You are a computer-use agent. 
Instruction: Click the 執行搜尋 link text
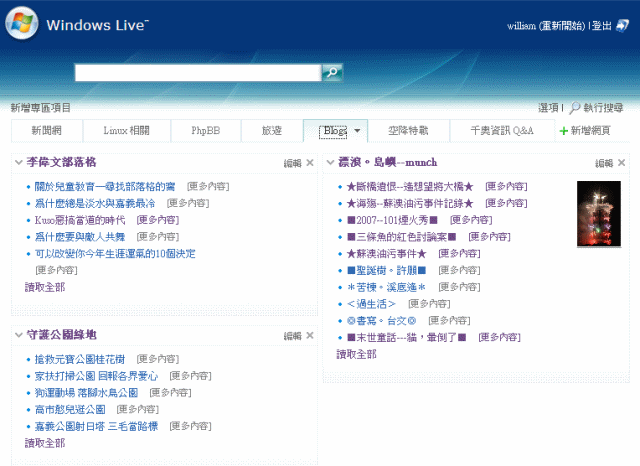point(603,108)
